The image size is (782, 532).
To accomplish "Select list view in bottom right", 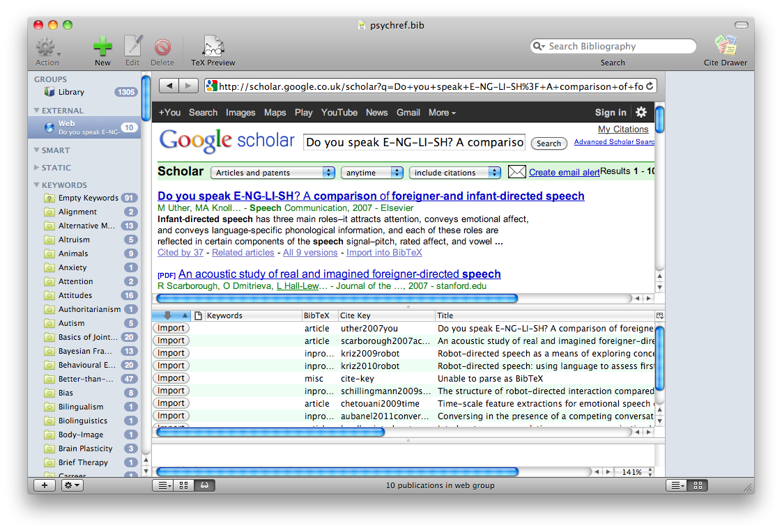I will click(x=677, y=485).
